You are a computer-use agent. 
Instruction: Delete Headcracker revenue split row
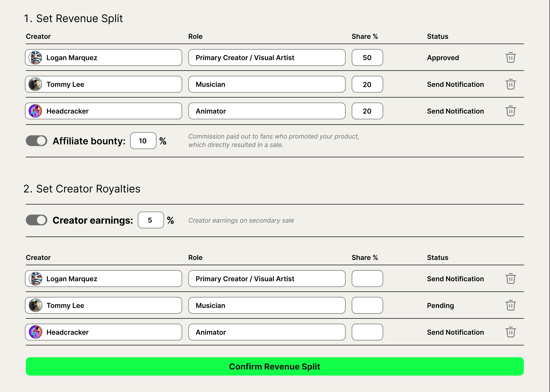pos(510,111)
